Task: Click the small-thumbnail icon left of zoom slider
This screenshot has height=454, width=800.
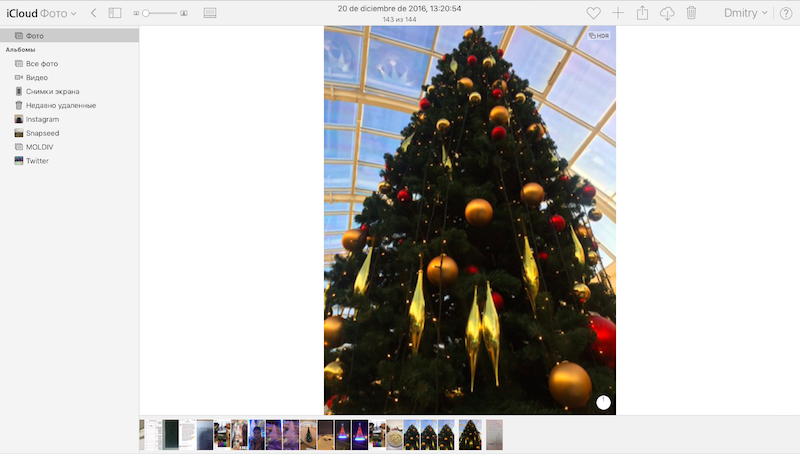Action: pos(136,13)
